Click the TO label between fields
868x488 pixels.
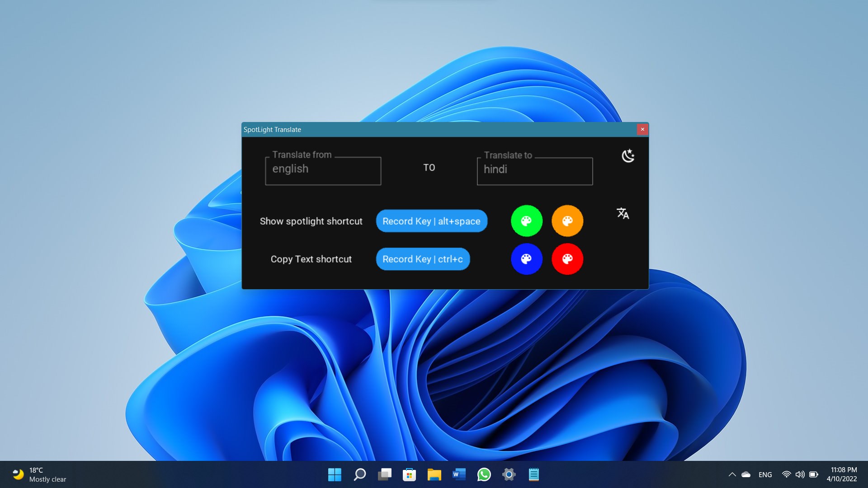click(x=429, y=168)
